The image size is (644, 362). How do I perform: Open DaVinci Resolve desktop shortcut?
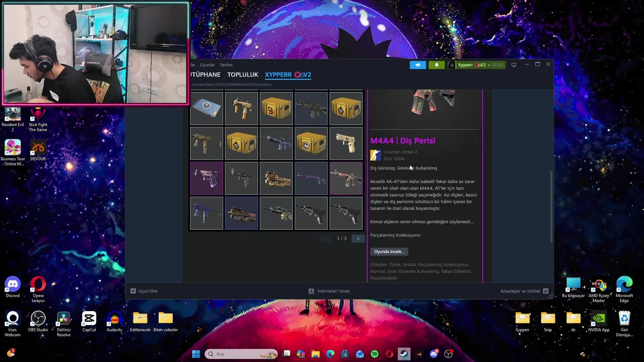(63, 324)
